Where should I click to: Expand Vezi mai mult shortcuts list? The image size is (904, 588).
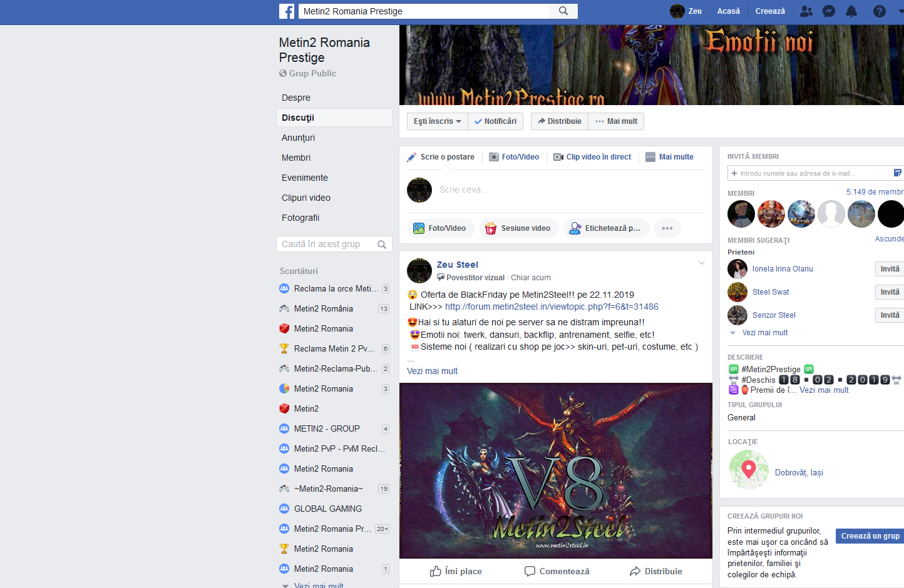pyautogui.click(x=319, y=585)
